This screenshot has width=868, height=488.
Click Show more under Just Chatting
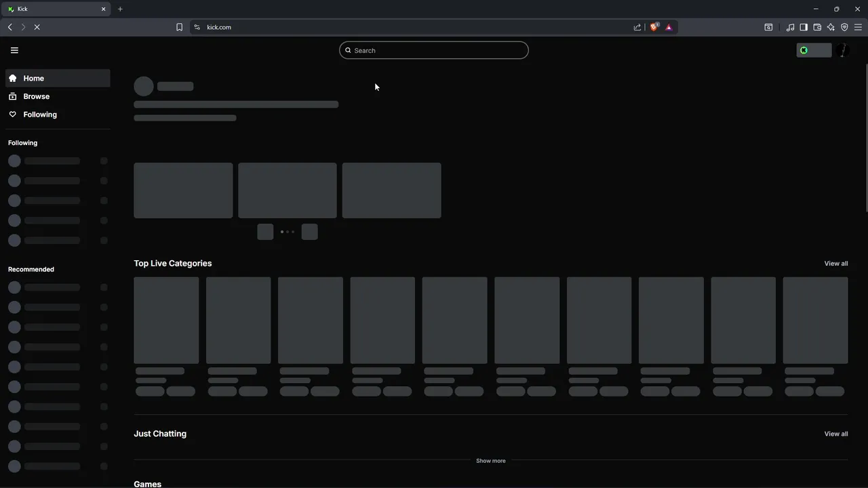[x=490, y=461]
